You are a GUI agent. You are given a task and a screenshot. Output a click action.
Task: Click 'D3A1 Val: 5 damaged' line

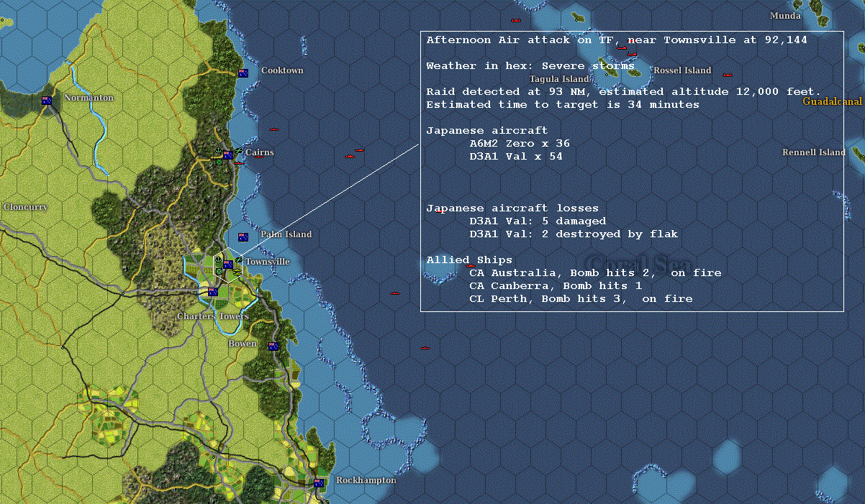[538, 221]
